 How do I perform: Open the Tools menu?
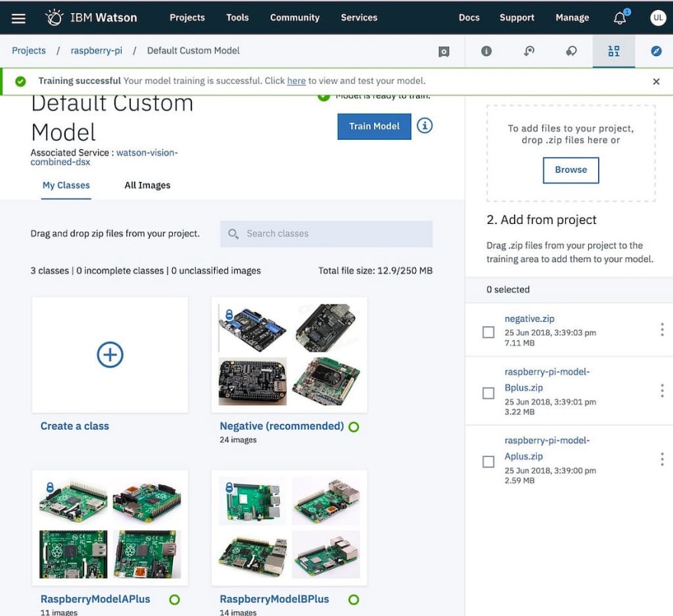237,18
